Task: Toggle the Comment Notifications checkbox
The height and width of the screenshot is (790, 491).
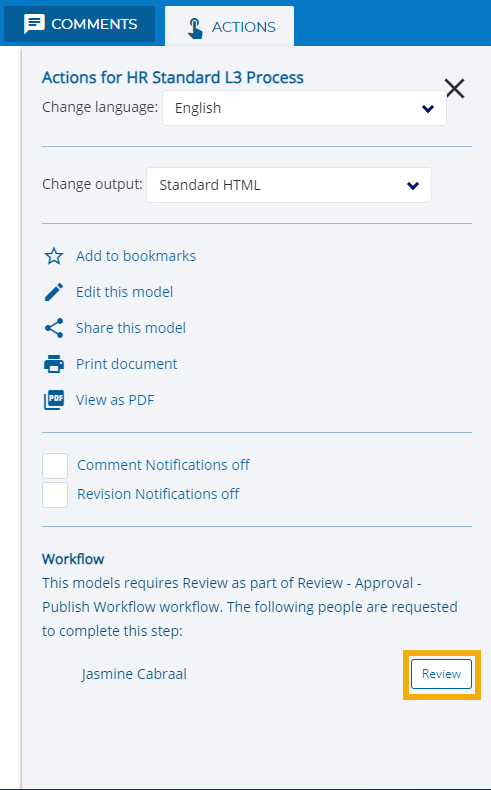Action: [55, 466]
